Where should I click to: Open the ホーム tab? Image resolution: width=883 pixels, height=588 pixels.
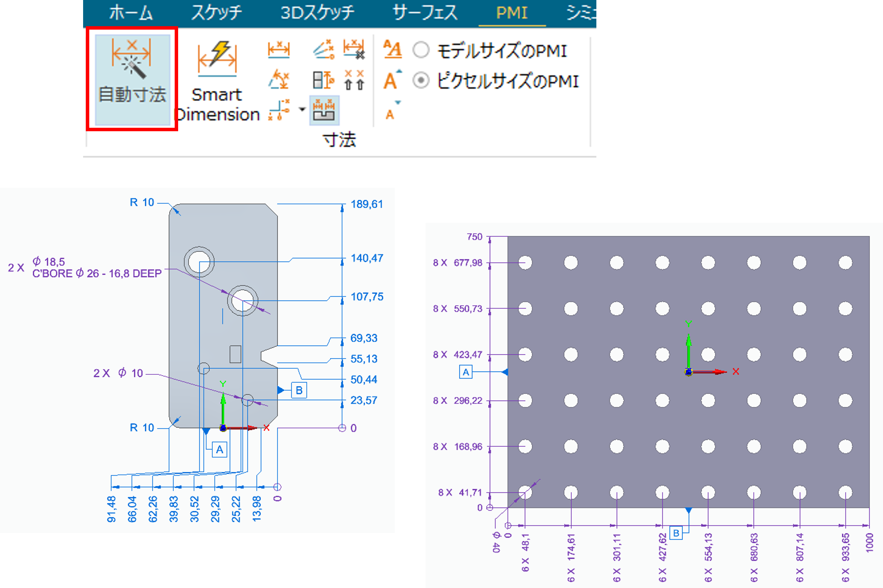131,13
